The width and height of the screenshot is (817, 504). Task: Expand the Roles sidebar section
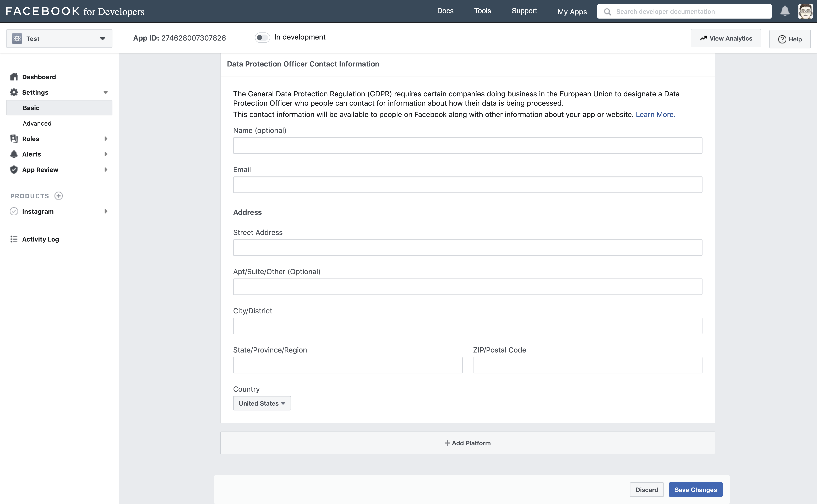pos(106,139)
